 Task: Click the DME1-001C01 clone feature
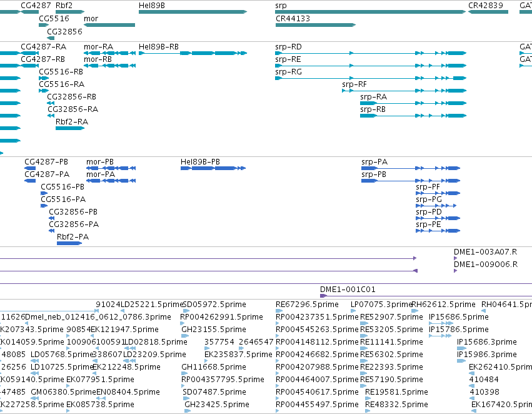coord(426,296)
